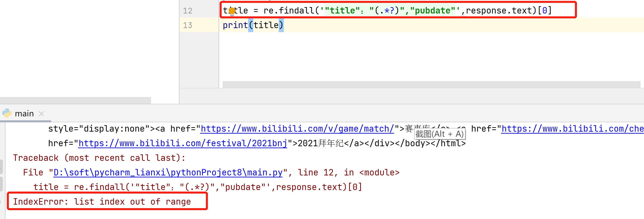Viewport: 644px width, 219px height.
Task: Open the bilibili game/match link
Action: tap(297, 129)
